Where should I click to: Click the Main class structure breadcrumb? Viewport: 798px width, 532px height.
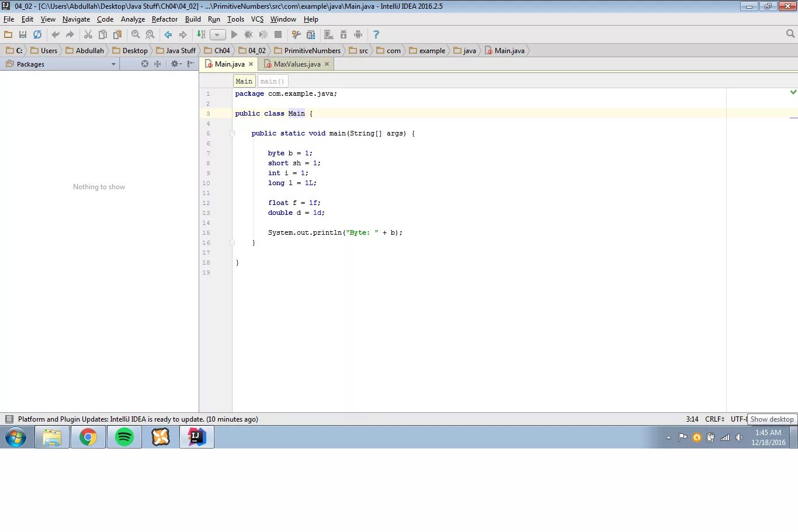click(244, 81)
